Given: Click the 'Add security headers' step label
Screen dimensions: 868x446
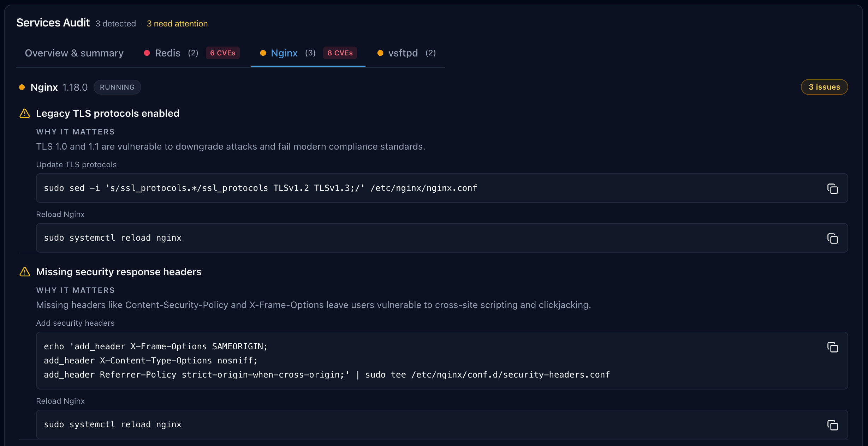Looking at the screenshot, I should click(75, 323).
